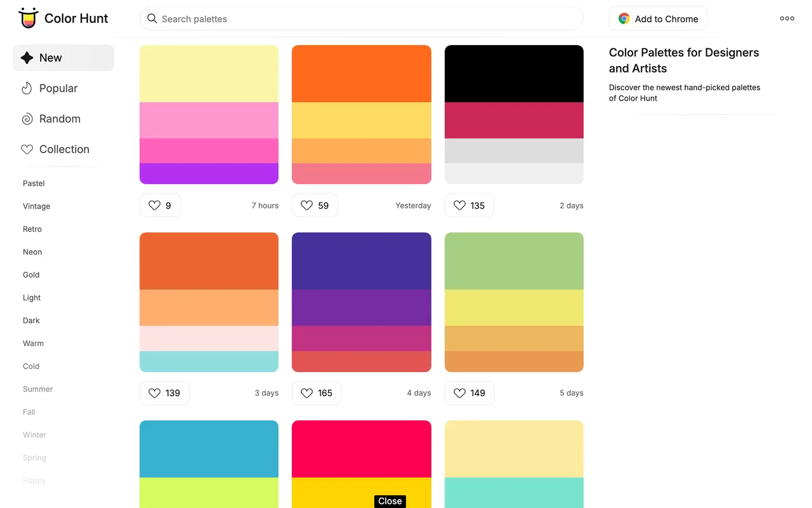Like the palette with 149 likes
Screen dimensions: 812x508
[469, 393]
